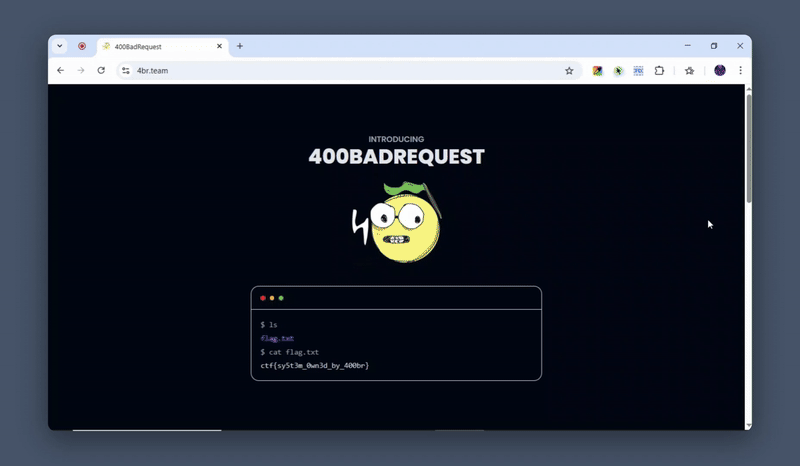Click the lemon mascot image
800x466 pixels.
click(396, 223)
